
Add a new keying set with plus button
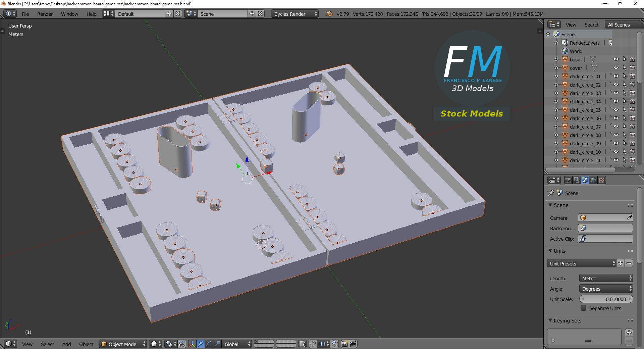[x=629, y=333]
